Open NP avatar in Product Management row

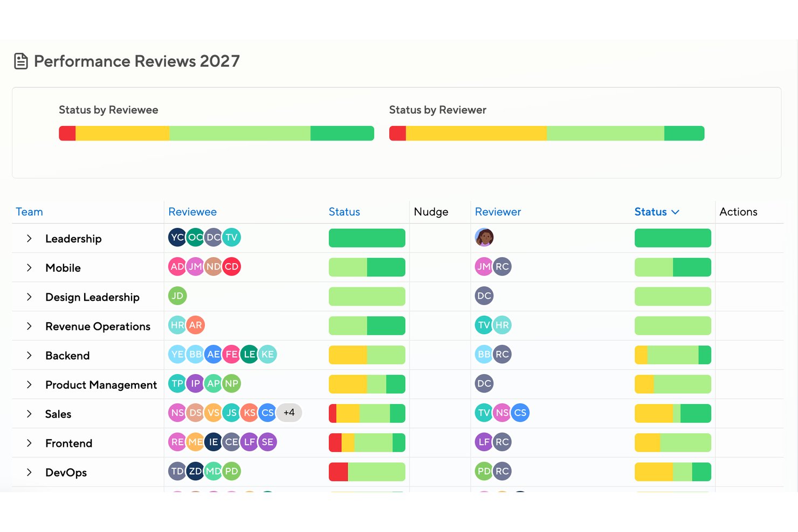pyautogui.click(x=231, y=383)
